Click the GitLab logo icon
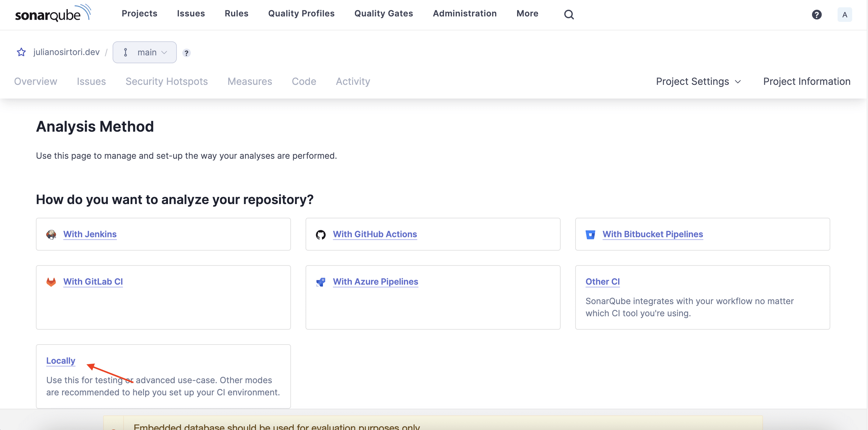The width and height of the screenshot is (868, 430). coord(51,282)
